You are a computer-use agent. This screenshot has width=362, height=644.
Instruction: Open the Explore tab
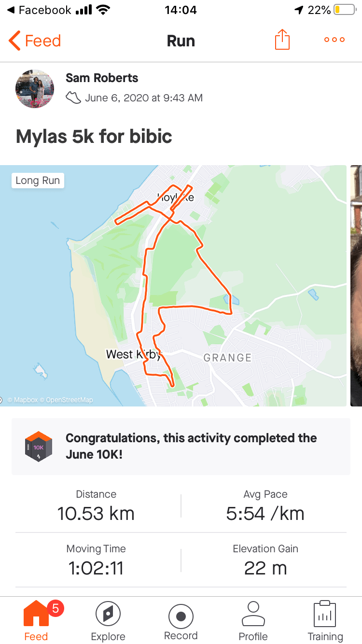pyautogui.click(x=108, y=620)
